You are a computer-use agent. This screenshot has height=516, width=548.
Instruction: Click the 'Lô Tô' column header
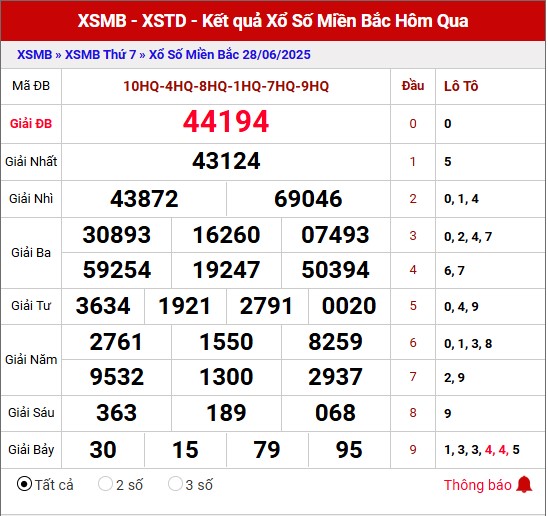461,86
